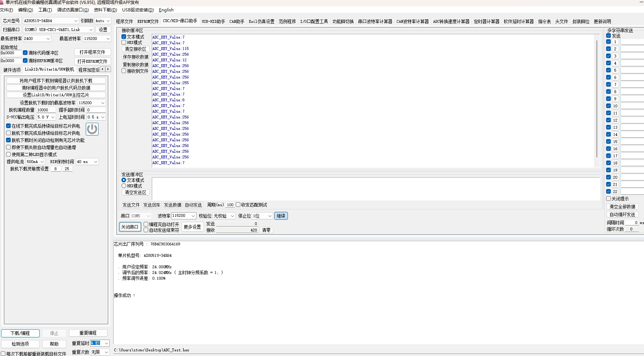Toggle the 文本模式 checkbox in receive buffer
Screen dimensions: 644x356
pos(124,37)
